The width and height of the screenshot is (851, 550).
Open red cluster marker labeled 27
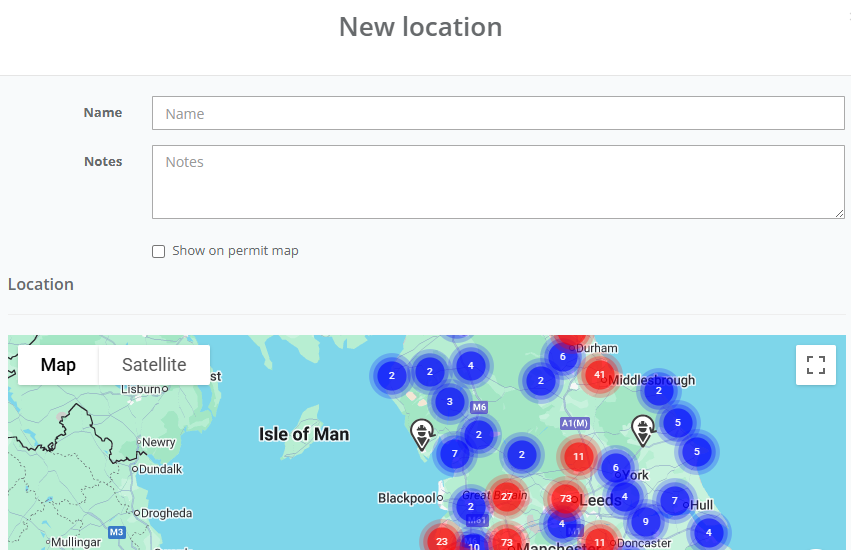[507, 496]
